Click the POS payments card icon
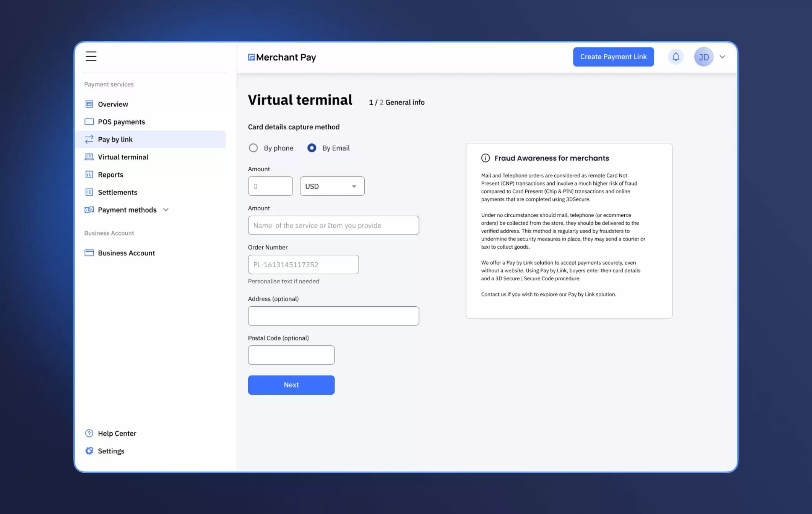Screen dimensions: 812x514 [89, 122]
